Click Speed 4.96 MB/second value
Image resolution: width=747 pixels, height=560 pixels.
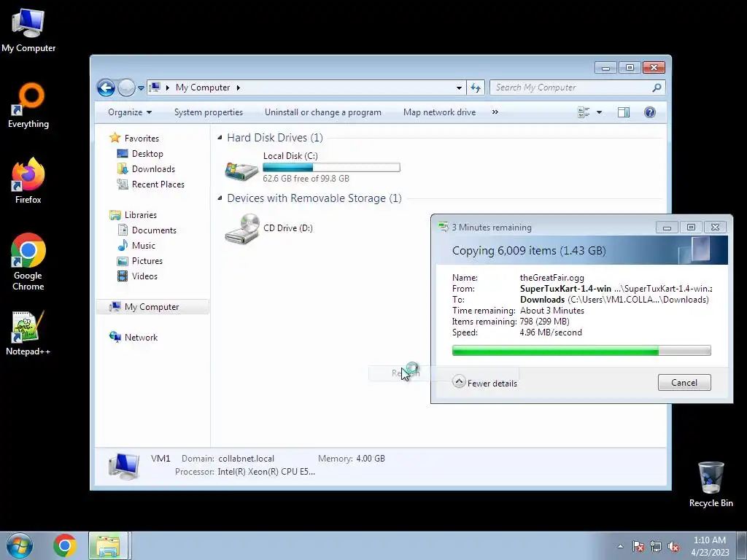[551, 332]
